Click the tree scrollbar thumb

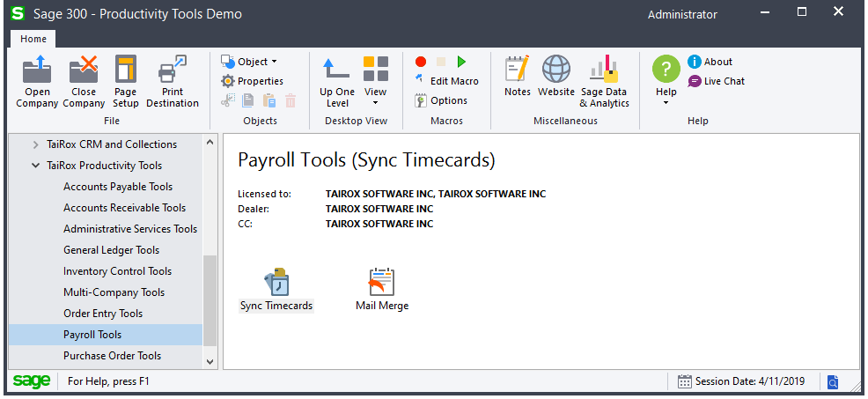pos(210,300)
